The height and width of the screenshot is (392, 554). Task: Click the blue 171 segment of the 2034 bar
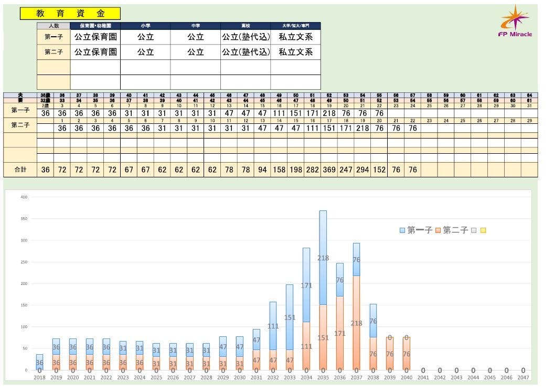[x=306, y=285]
